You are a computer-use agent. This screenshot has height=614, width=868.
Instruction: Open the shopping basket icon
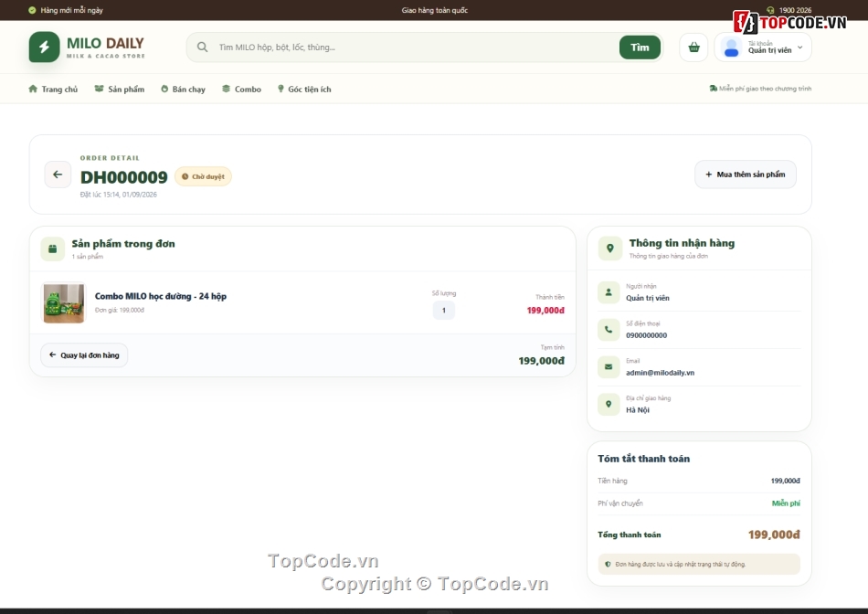pos(693,48)
